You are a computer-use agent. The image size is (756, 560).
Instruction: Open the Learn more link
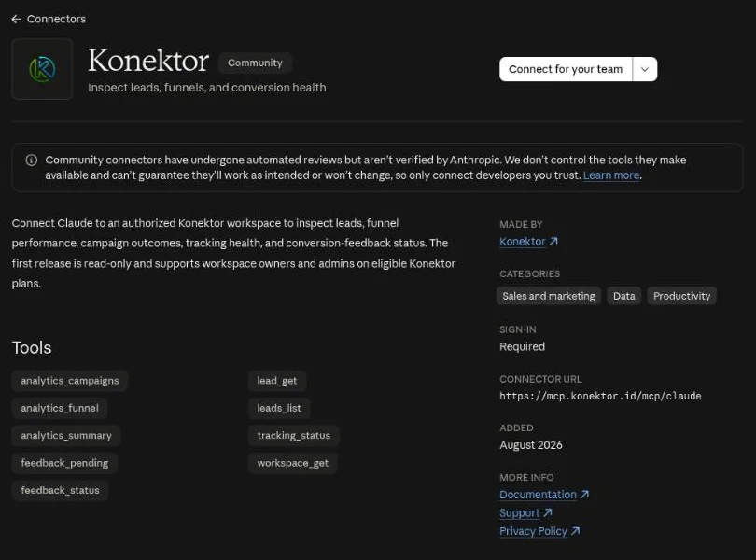611,175
